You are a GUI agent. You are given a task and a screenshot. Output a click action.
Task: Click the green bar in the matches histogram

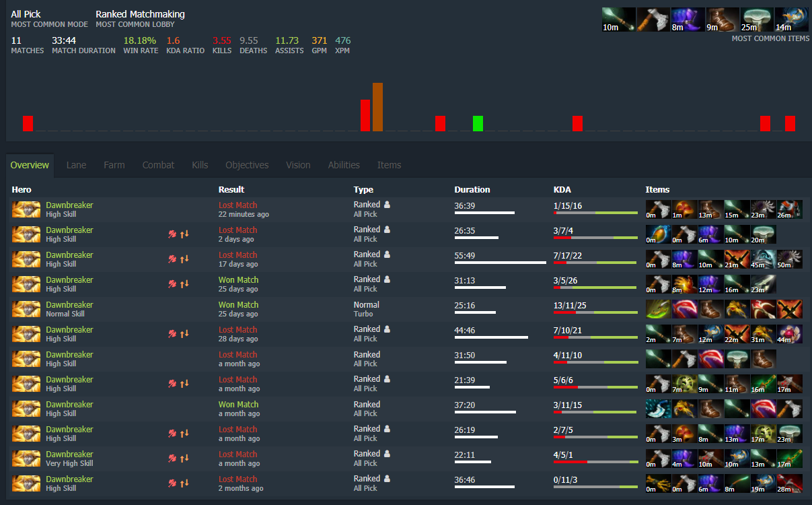[x=478, y=123]
